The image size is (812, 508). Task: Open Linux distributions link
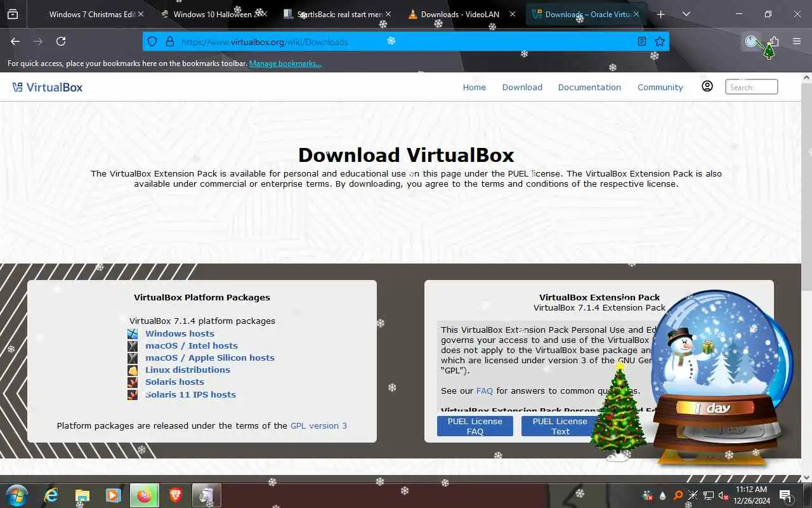click(188, 370)
